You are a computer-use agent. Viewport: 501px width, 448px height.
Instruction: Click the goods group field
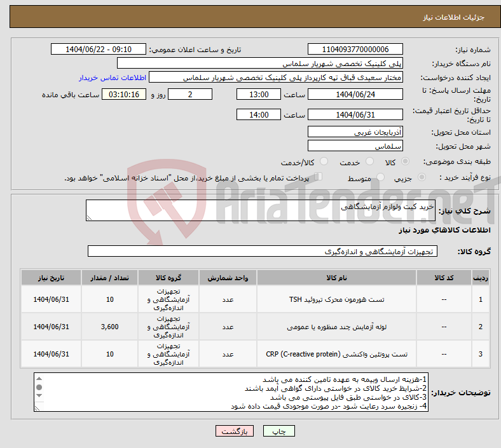[x=263, y=251]
